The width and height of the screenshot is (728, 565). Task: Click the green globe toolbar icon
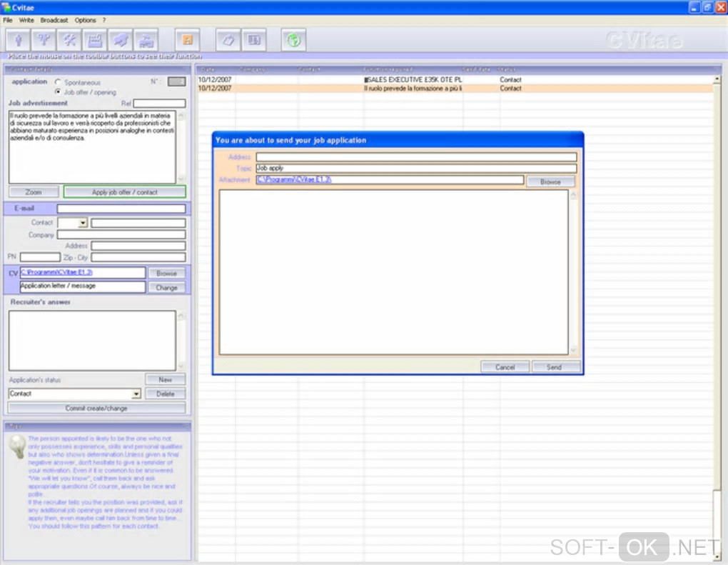point(294,41)
